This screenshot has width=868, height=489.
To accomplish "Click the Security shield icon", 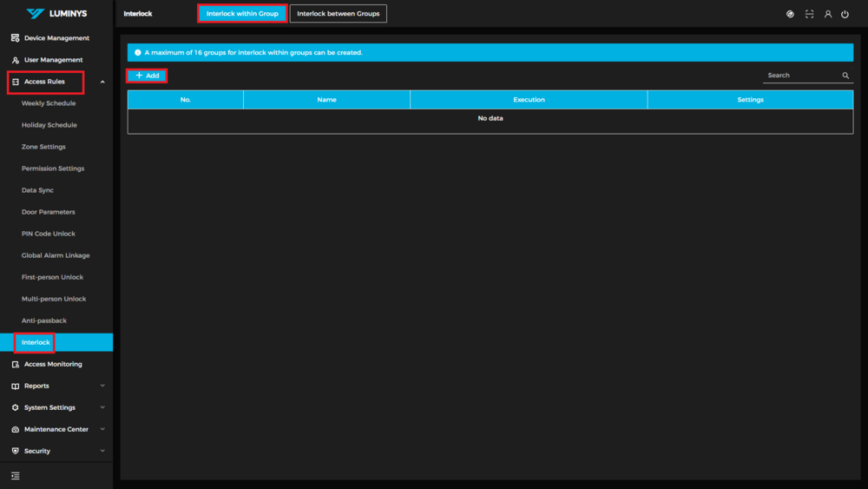I will [15, 451].
